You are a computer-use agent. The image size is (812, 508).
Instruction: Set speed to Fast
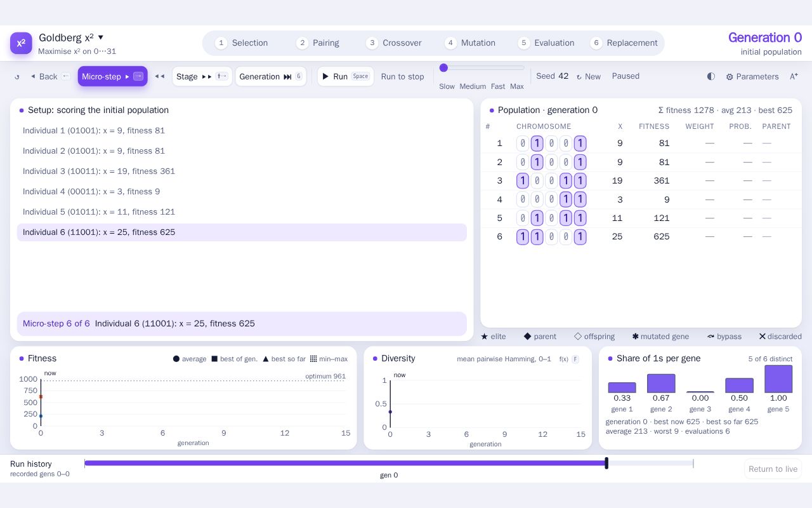click(498, 86)
